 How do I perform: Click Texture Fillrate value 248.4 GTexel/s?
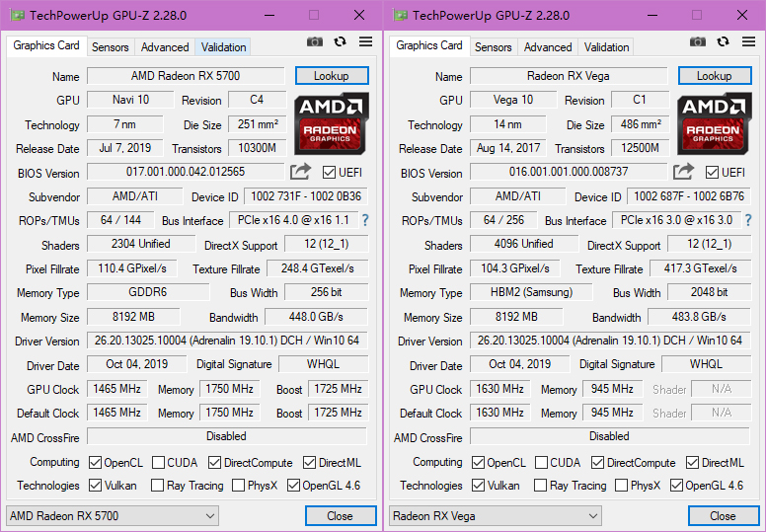[x=318, y=268]
